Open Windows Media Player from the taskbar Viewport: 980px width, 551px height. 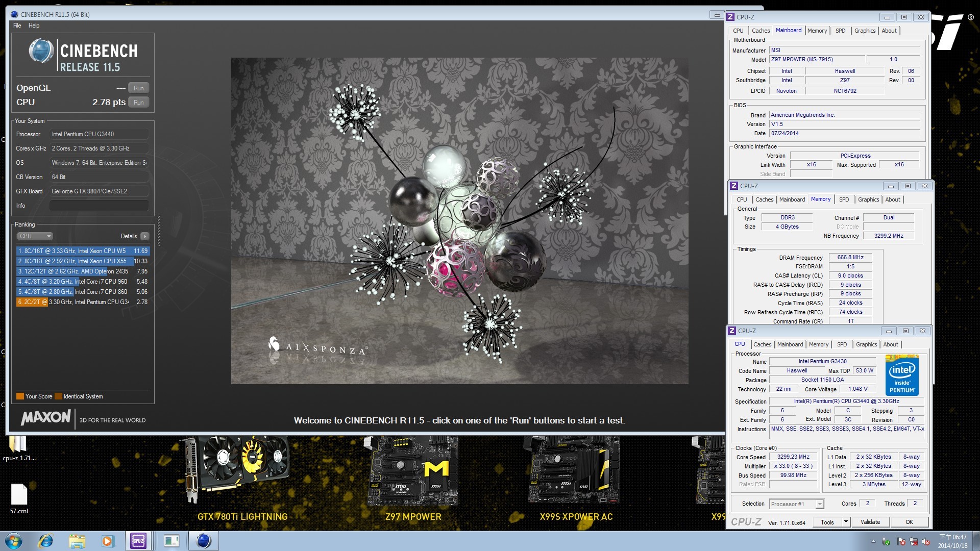tap(107, 541)
